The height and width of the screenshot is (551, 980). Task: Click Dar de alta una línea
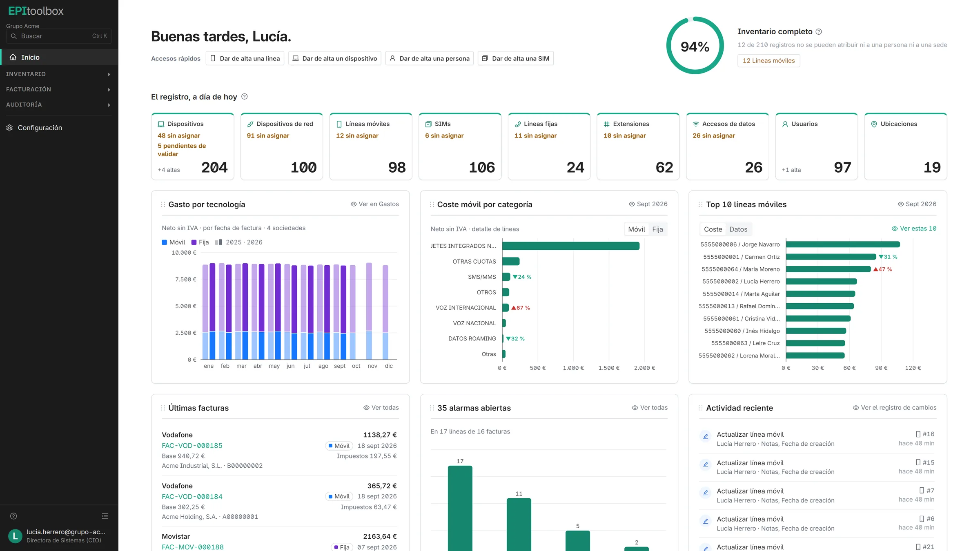click(x=245, y=58)
